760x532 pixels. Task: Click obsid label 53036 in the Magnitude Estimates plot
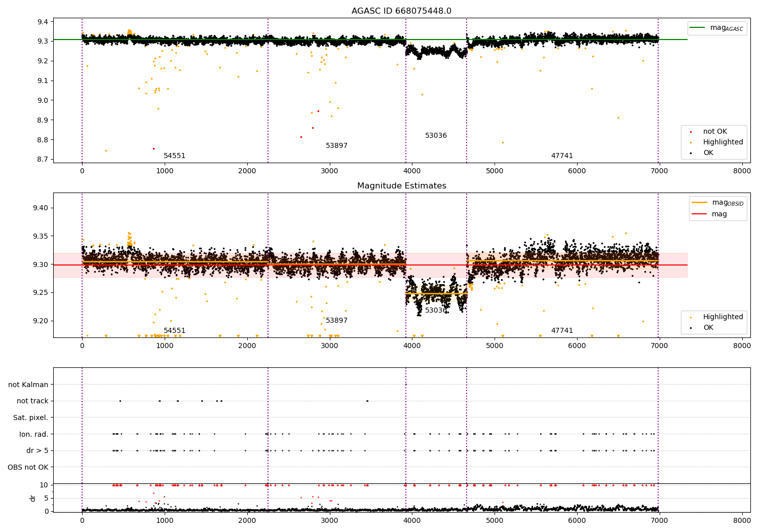pyautogui.click(x=436, y=311)
